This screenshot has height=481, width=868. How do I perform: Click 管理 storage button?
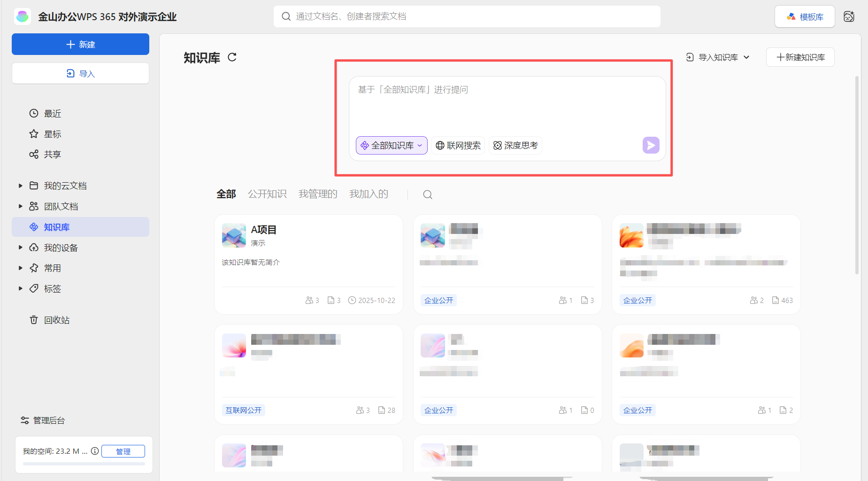pos(123,451)
